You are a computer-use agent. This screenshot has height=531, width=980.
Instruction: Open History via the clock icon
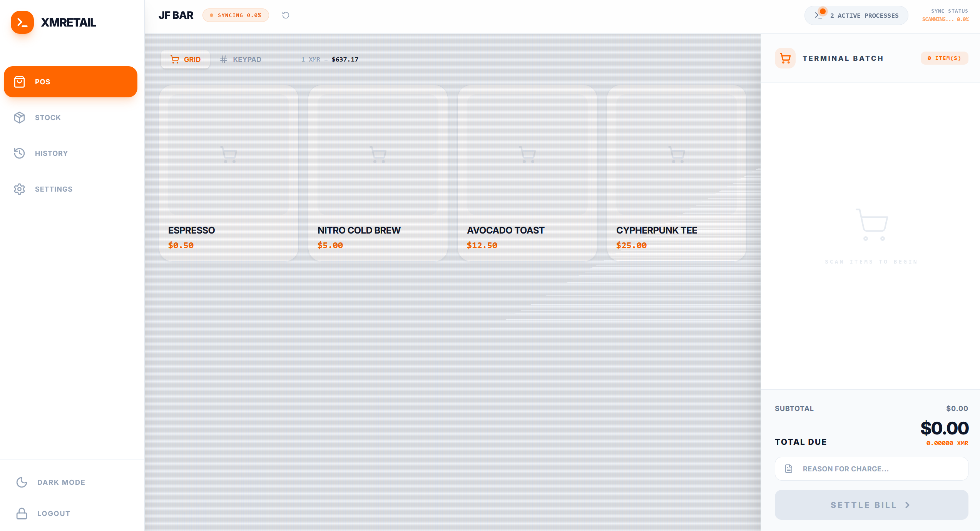(19, 154)
